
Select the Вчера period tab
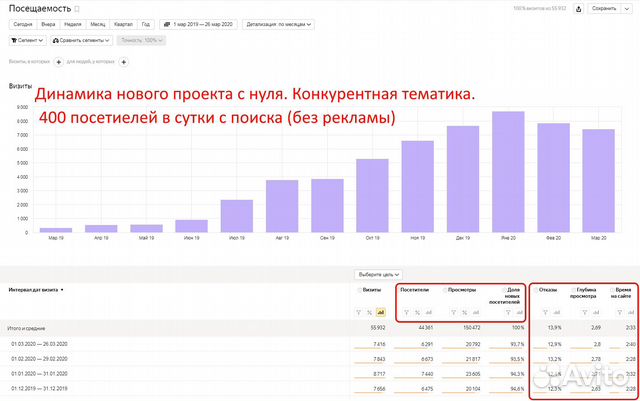point(48,25)
